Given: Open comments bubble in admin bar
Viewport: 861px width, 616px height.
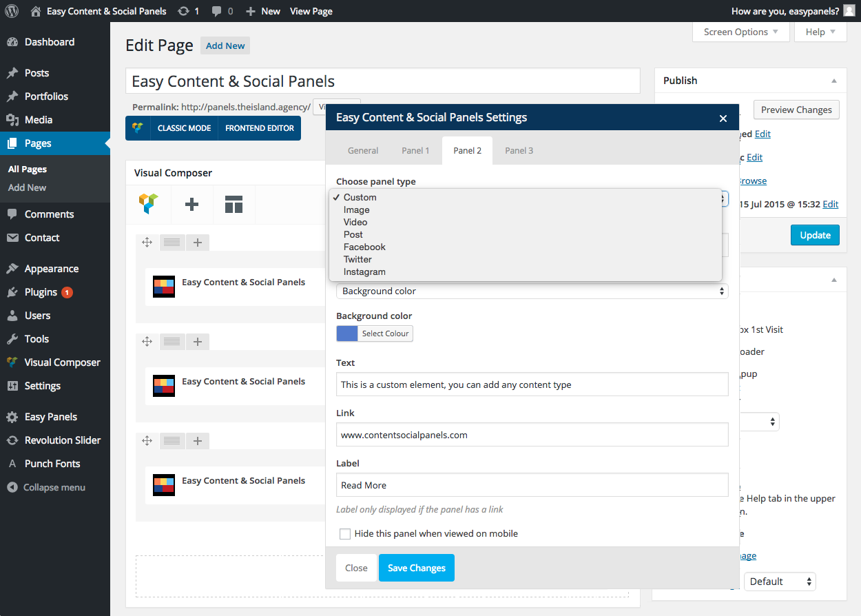Looking at the screenshot, I should pos(217,11).
